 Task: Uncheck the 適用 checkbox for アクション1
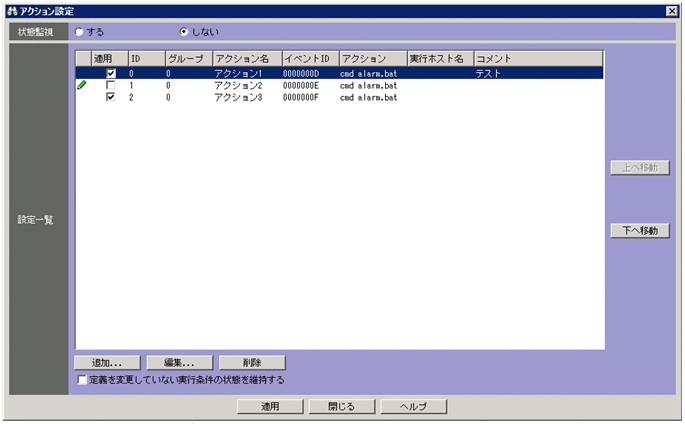[x=111, y=73]
